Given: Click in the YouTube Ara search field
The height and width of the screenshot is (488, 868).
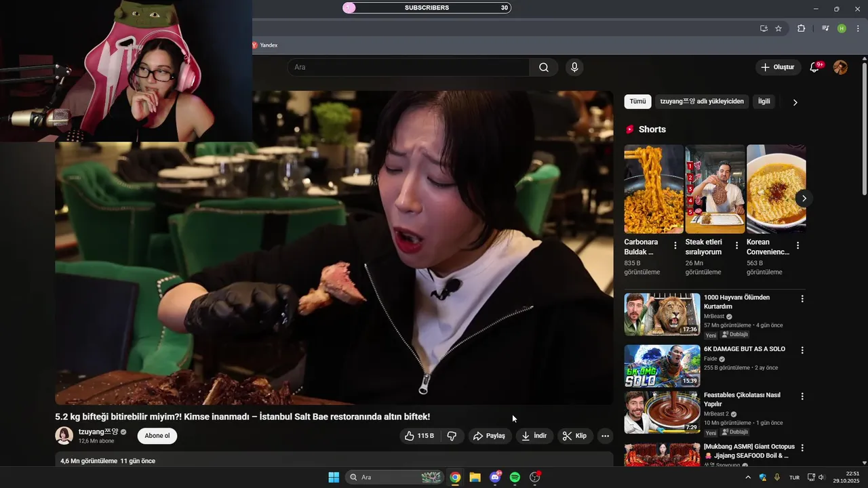Looking at the screenshot, I should (x=408, y=67).
